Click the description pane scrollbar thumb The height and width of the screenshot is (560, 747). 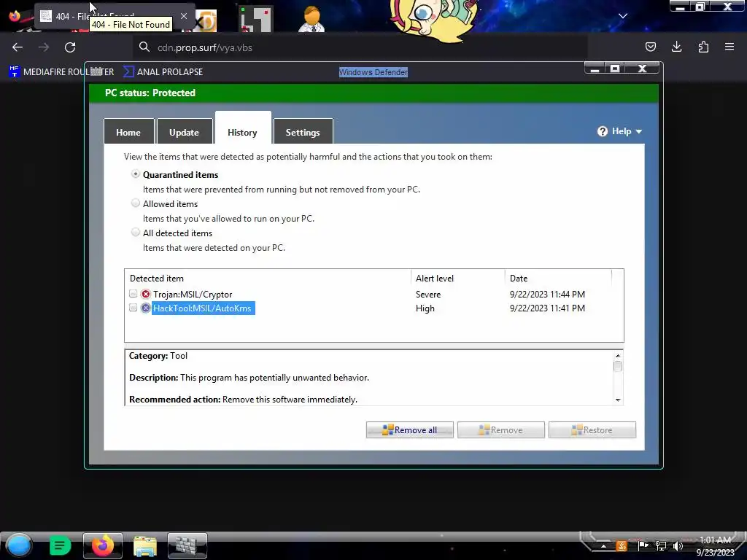tap(618, 367)
